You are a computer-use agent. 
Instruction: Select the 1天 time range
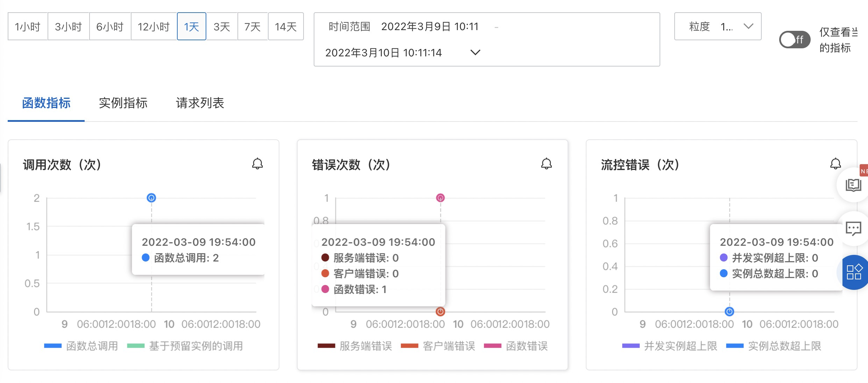pyautogui.click(x=192, y=26)
